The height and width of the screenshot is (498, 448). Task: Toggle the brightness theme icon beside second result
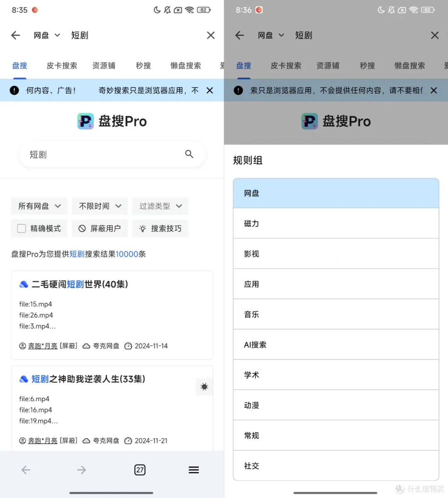(204, 387)
